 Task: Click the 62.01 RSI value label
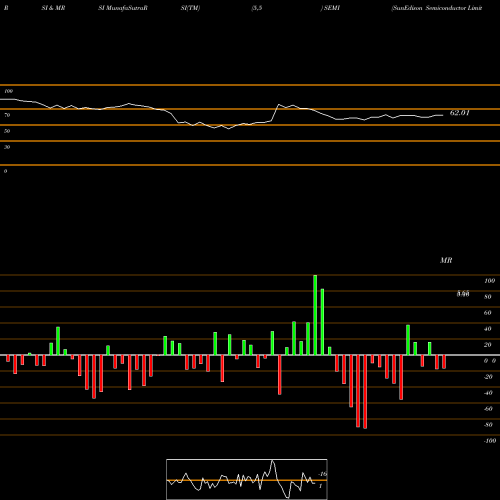[x=460, y=113]
